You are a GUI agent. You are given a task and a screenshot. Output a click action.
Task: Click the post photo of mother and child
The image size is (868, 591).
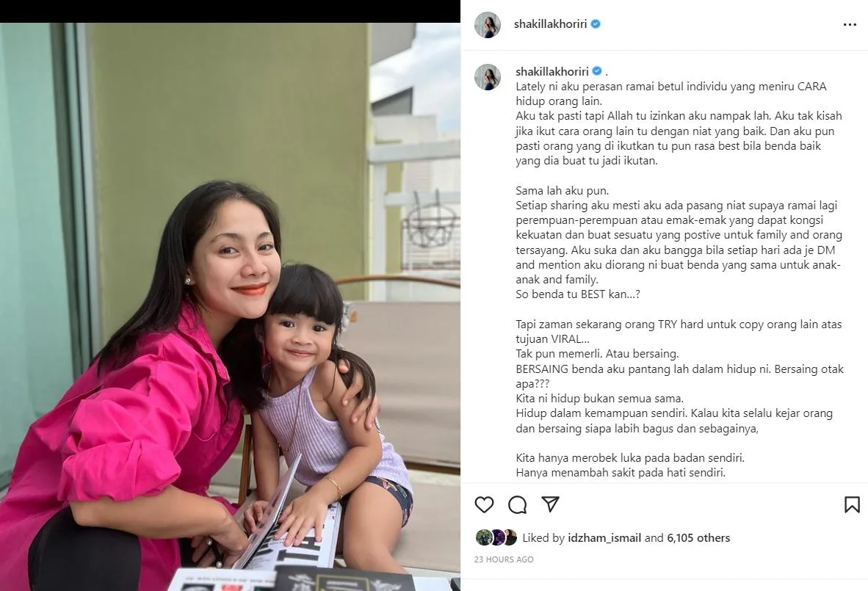pos(231,307)
